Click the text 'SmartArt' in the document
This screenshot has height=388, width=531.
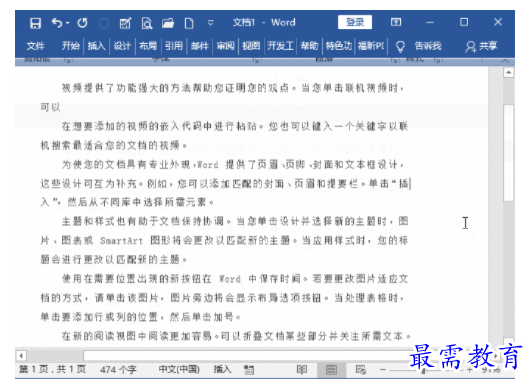121,241
